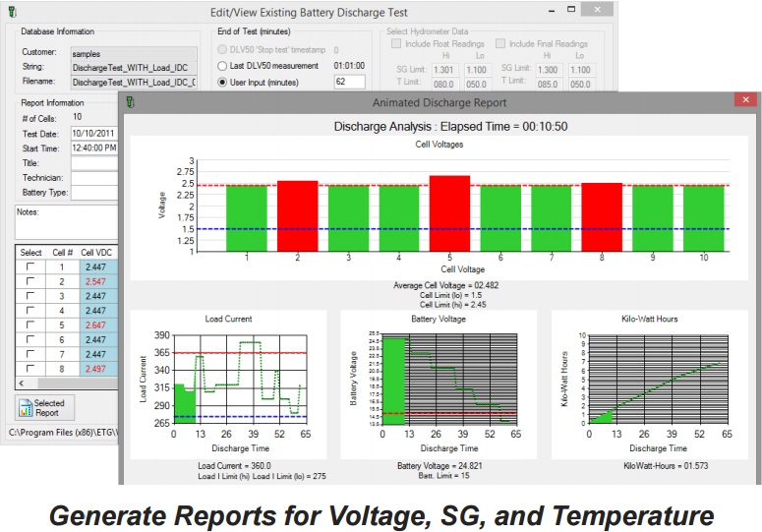Viewport: 762px width, 532px height.
Task: Click the Test Date field
Action: pos(93,134)
